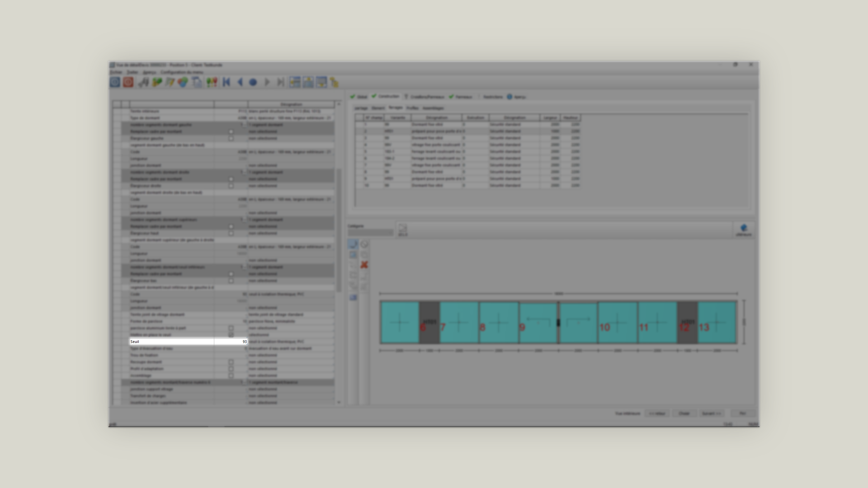Toggle the 'Élargisseur haut' checkbox
Screen dimensions: 868x488
point(231,233)
